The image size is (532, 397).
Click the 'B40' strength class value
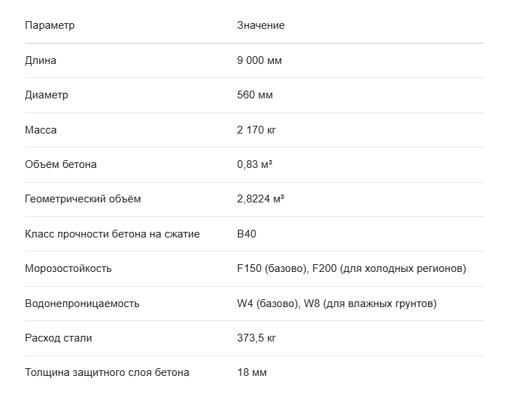pos(246,234)
